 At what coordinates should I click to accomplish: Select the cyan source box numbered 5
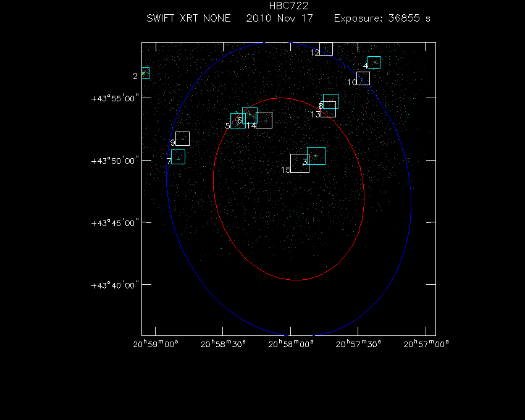tap(238, 121)
